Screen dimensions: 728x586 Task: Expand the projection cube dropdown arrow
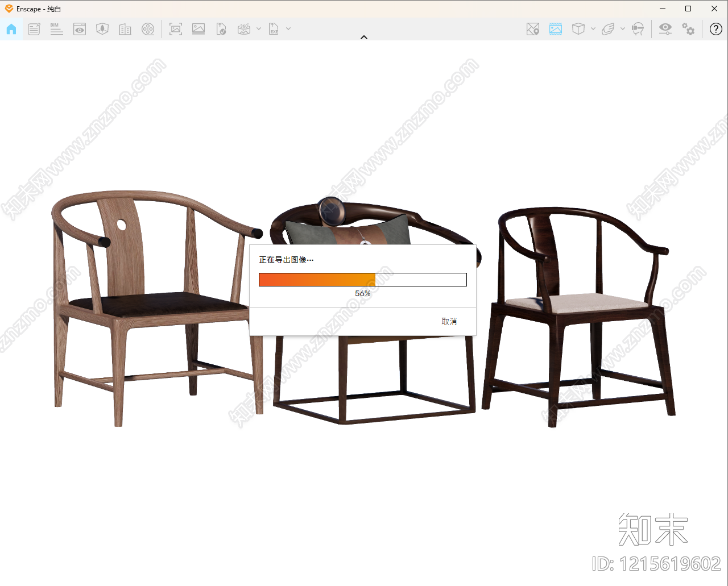tap(593, 28)
